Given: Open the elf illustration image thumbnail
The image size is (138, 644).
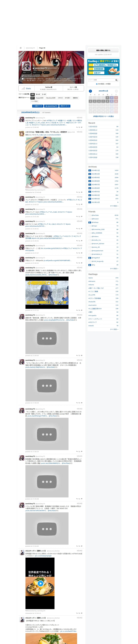Looking at the screenshot, I should (x=44, y=163).
